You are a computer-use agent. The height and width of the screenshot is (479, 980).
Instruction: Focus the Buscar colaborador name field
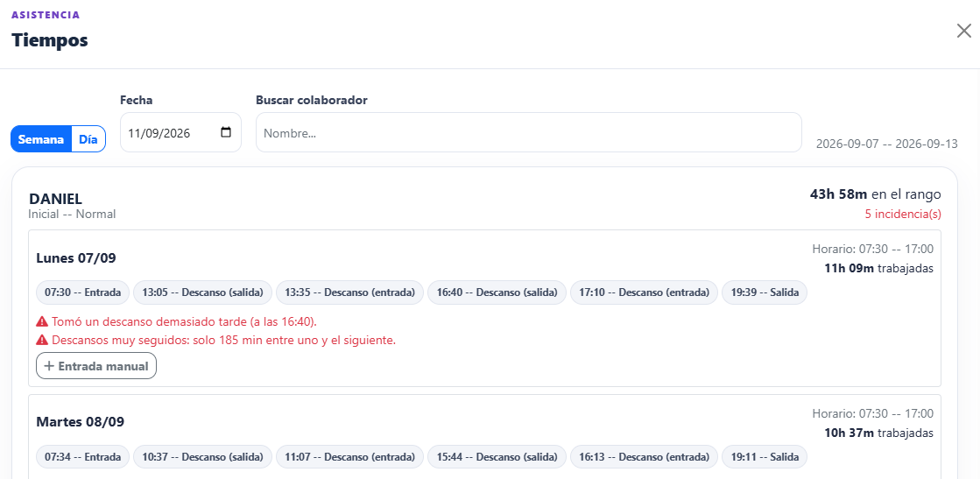click(x=529, y=132)
